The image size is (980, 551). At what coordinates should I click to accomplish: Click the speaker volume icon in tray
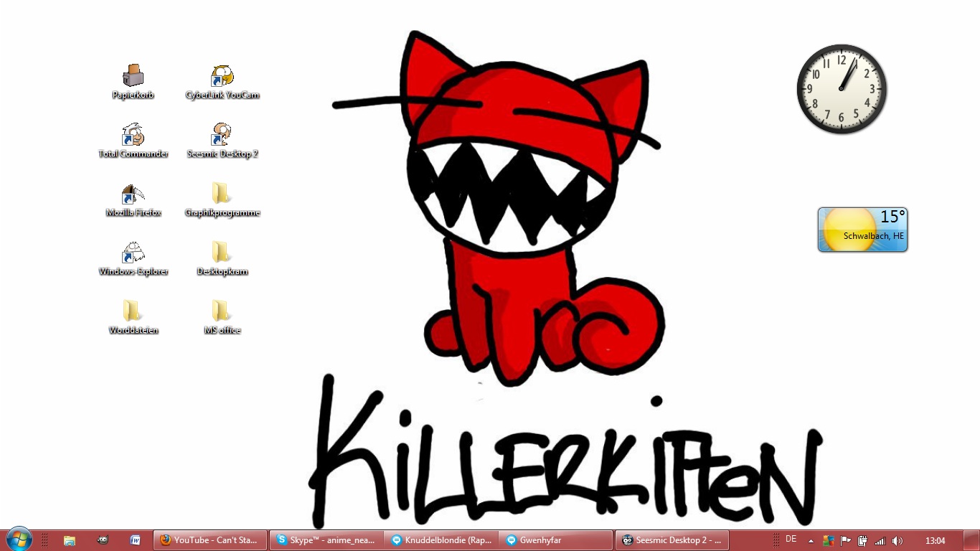pyautogui.click(x=897, y=541)
